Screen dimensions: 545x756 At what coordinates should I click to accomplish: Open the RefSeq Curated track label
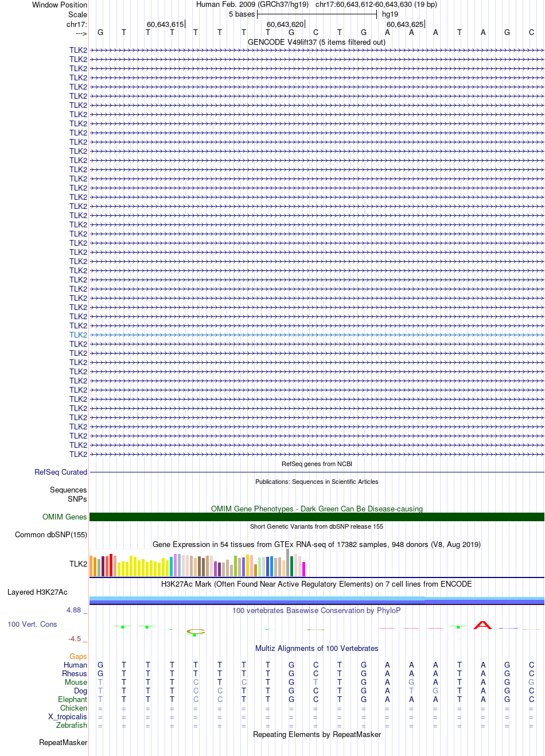pyautogui.click(x=61, y=472)
